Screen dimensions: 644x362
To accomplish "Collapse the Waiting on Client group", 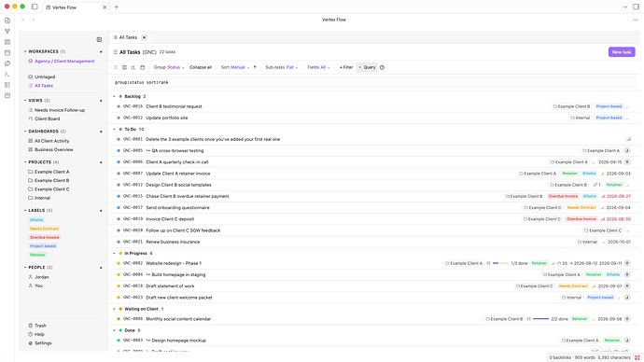I will point(114,309).
